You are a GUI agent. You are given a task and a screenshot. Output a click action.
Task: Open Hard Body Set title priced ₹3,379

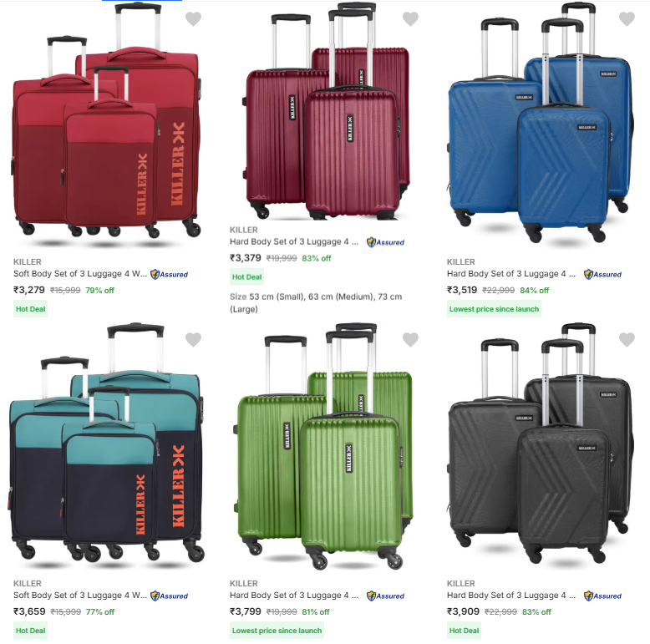click(x=294, y=242)
